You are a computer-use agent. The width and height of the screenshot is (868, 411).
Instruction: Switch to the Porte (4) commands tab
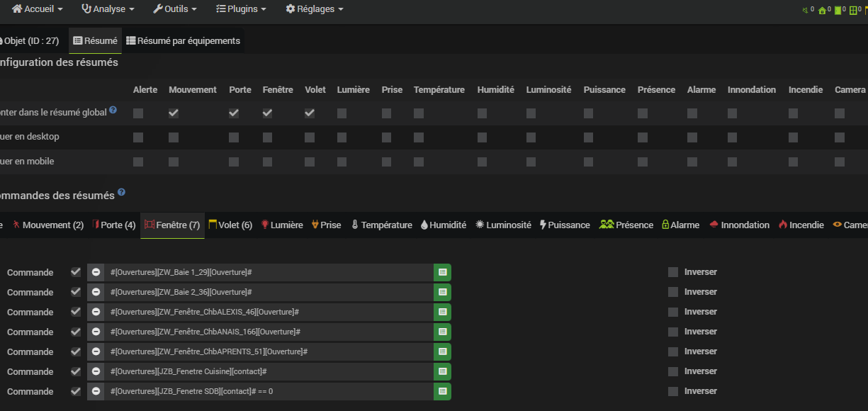(x=113, y=225)
